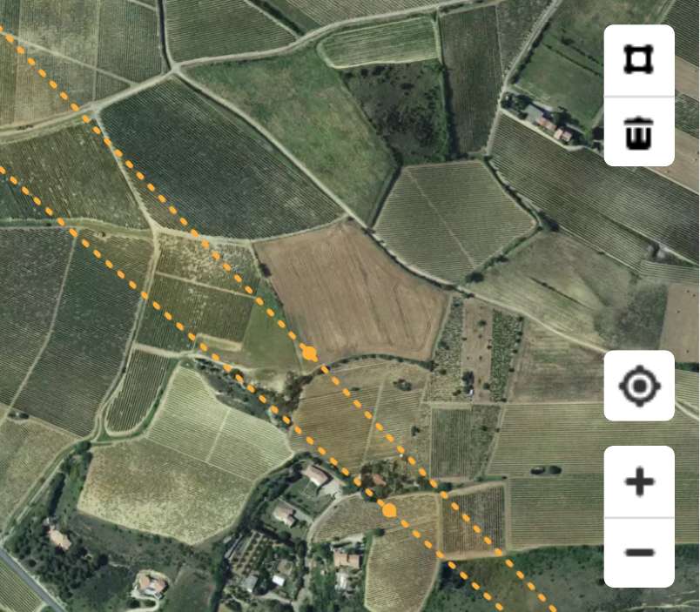The width and height of the screenshot is (700, 612).
Task: Click the red-roofed farm buildings near the polygon tool
Action: [x=550, y=125]
